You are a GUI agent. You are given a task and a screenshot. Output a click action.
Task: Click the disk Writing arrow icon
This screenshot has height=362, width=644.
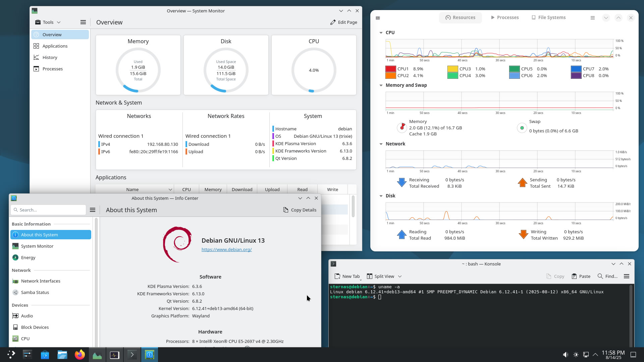[x=523, y=234]
